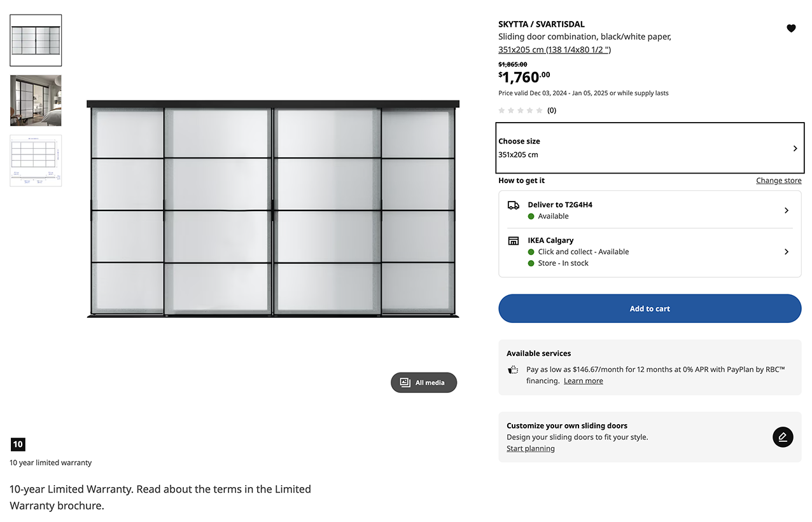The image size is (812, 522).
Task: Expand IKEA Calgary pickup details
Action: pyautogui.click(x=649, y=252)
